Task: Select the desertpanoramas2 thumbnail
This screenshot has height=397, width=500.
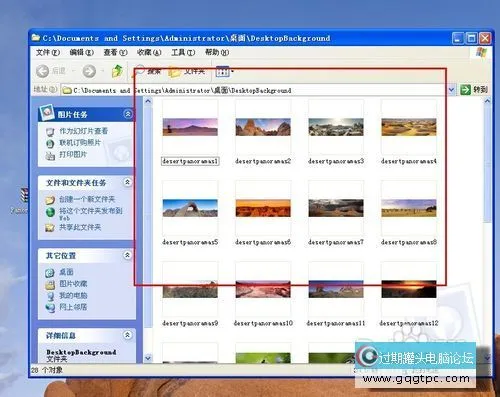Action: click(263, 127)
